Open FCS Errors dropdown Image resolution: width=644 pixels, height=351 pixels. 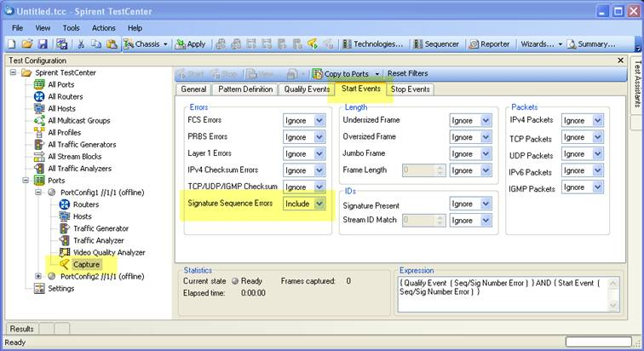point(319,121)
